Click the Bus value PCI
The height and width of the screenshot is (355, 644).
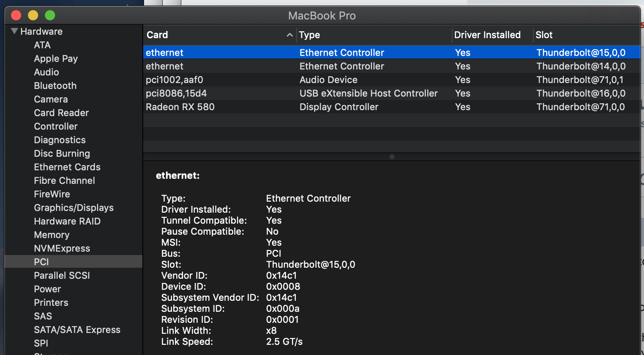tap(273, 253)
